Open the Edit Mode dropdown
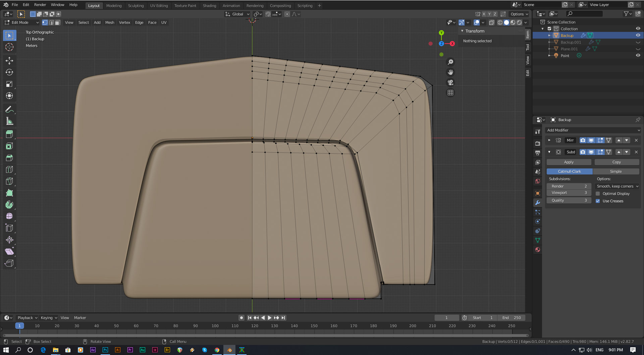 (x=22, y=22)
